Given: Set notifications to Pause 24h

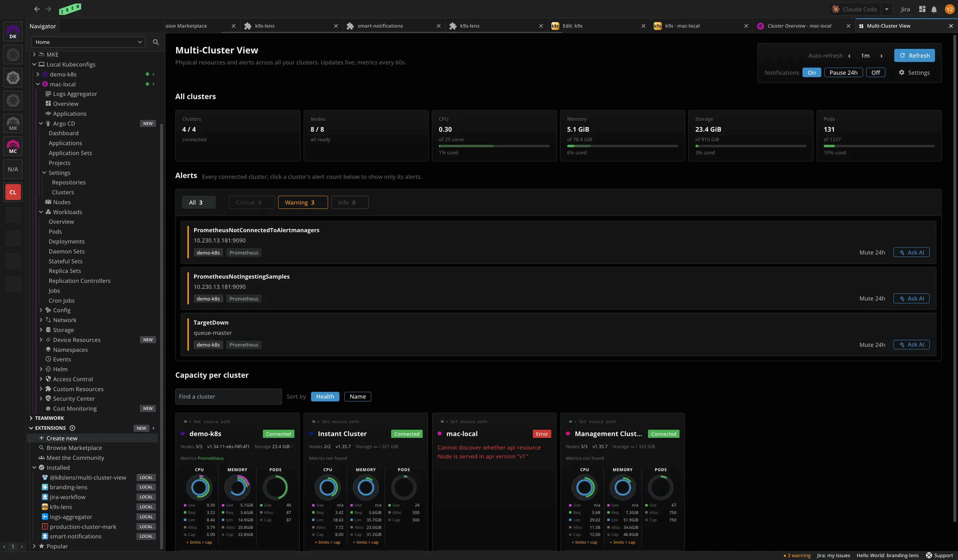Looking at the screenshot, I should 844,73.
